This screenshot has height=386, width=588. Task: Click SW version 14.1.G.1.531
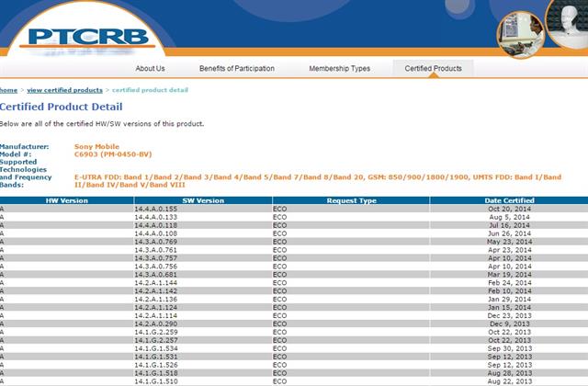[x=156, y=357]
